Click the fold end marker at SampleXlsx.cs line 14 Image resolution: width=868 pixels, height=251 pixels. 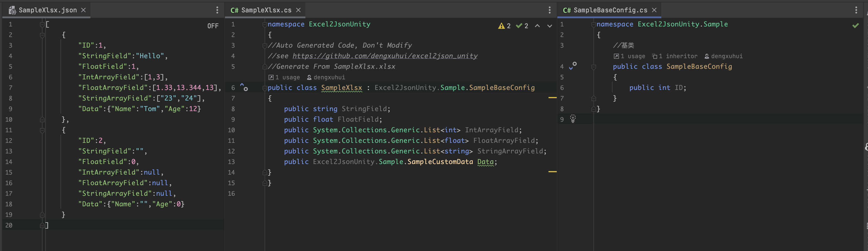point(265,173)
